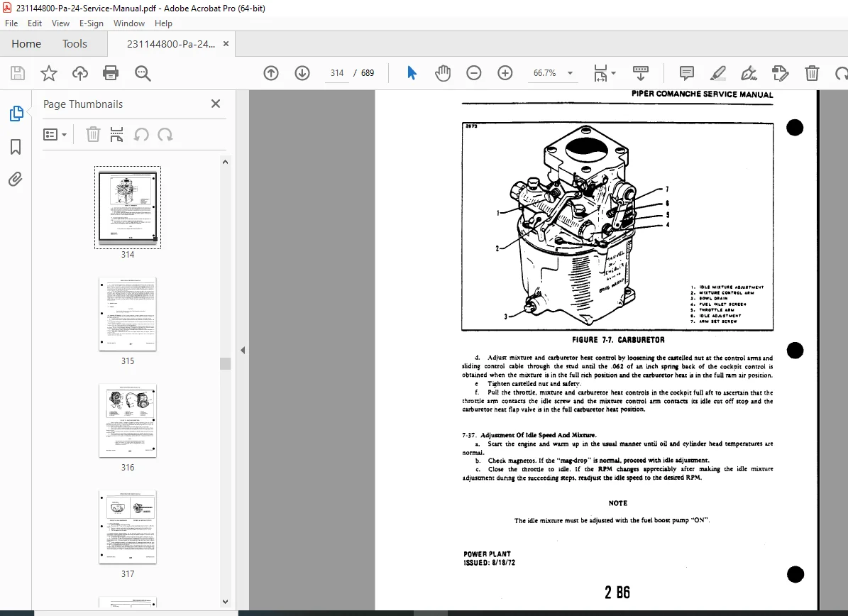The height and width of the screenshot is (616, 848).
Task: Add a sticky note comment
Action: tap(687, 73)
